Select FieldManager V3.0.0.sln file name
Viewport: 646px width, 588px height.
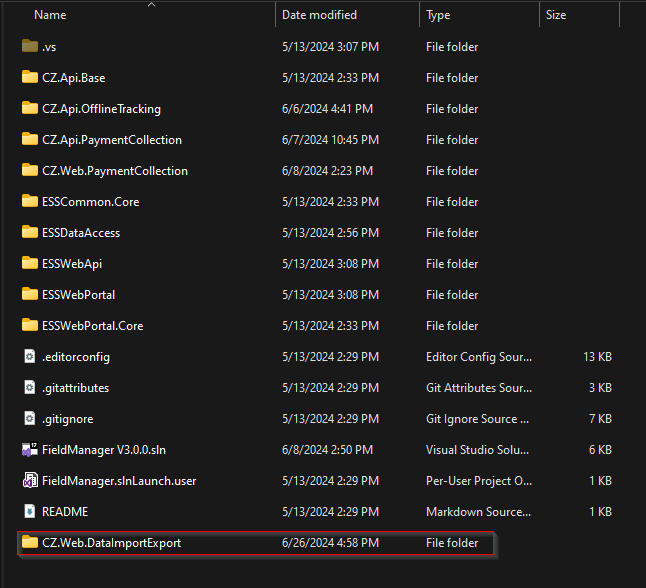104,450
